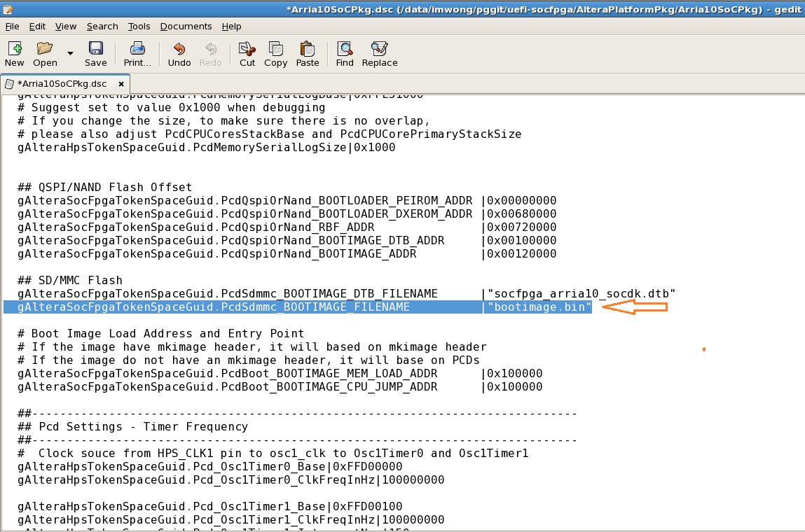Click "it will base on PCDs" comment line
This screenshot has width=805, height=532.
click(249, 360)
